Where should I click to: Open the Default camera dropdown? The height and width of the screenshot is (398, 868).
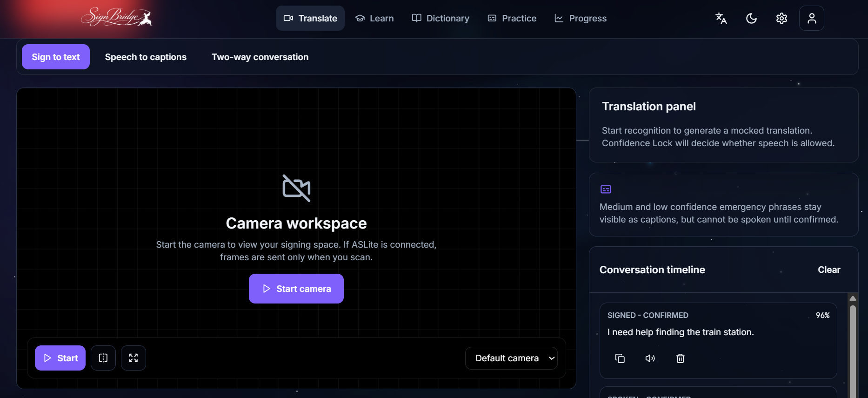511,358
